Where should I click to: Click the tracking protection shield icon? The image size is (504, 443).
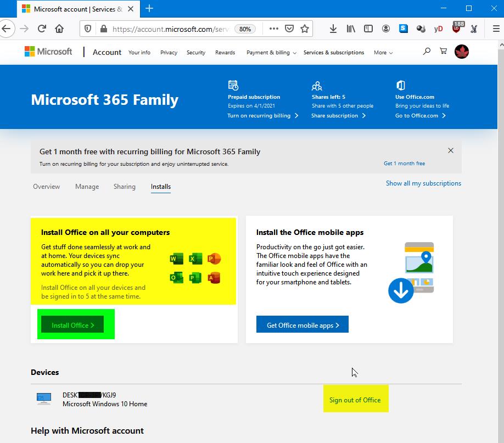coord(87,29)
